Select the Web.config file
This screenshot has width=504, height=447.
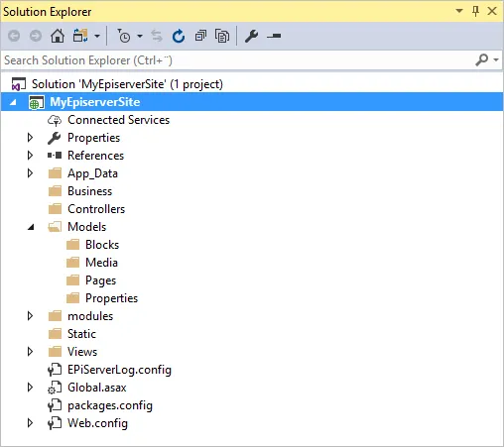pyautogui.click(x=97, y=423)
